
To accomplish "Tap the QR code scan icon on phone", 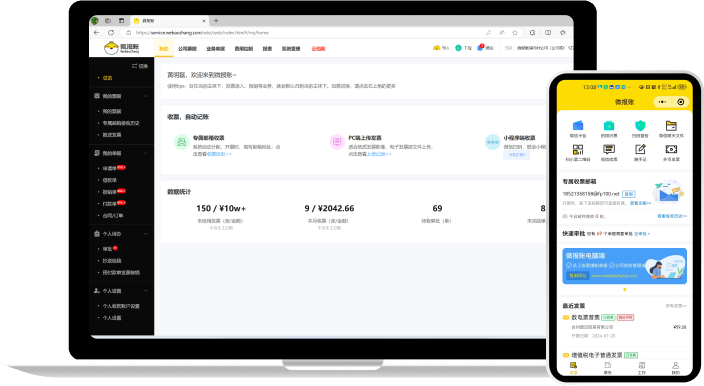I will point(578,149).
